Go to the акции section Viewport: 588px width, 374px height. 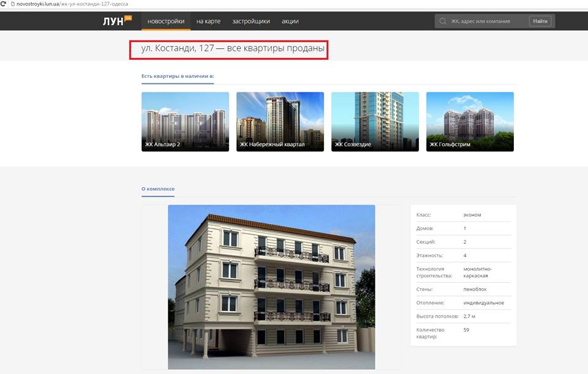290,21
